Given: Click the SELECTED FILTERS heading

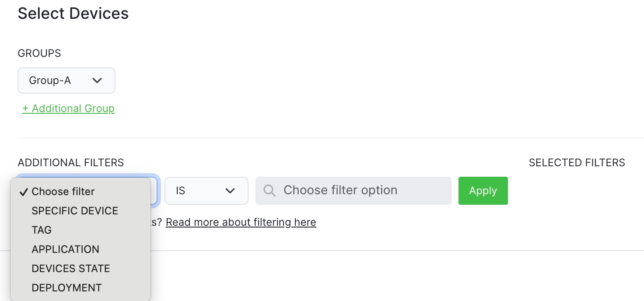Looking at the screenshot, I should (577, 163).
